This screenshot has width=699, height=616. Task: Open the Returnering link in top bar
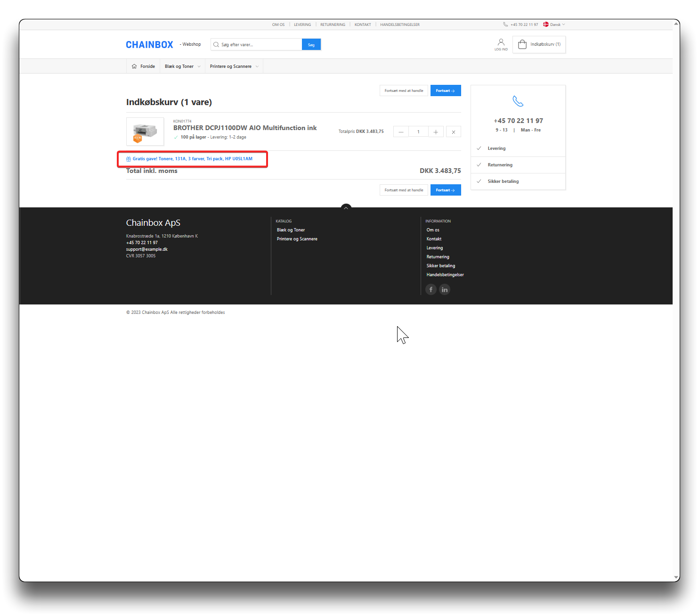click(333, 25)
